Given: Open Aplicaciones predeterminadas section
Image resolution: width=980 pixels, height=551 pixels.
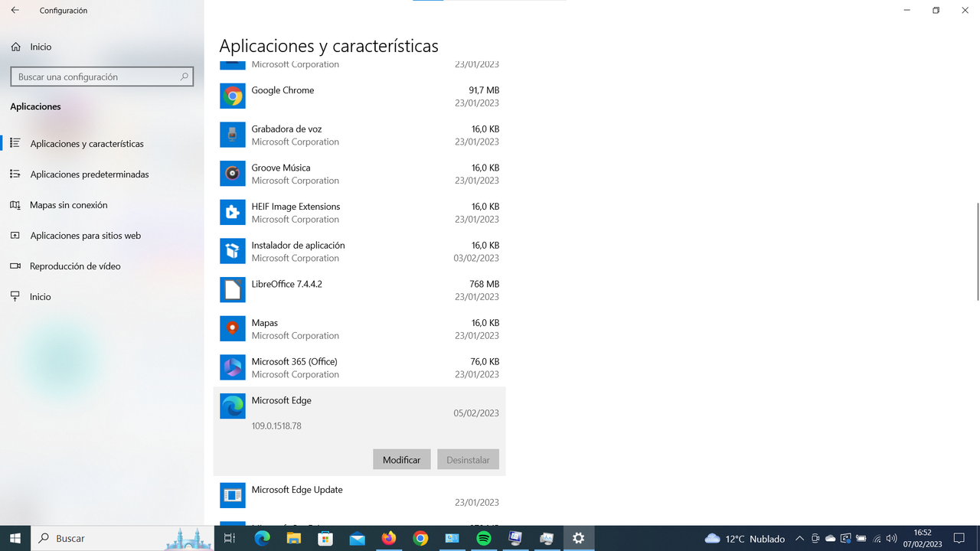Looking at the screenshot, I should click(x=89, y=174).
